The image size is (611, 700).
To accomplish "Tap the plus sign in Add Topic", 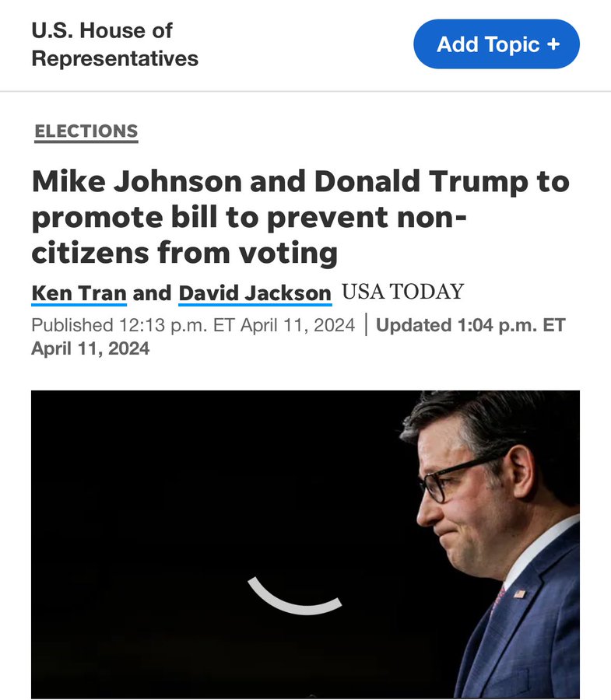I will (x=553, y=44).
